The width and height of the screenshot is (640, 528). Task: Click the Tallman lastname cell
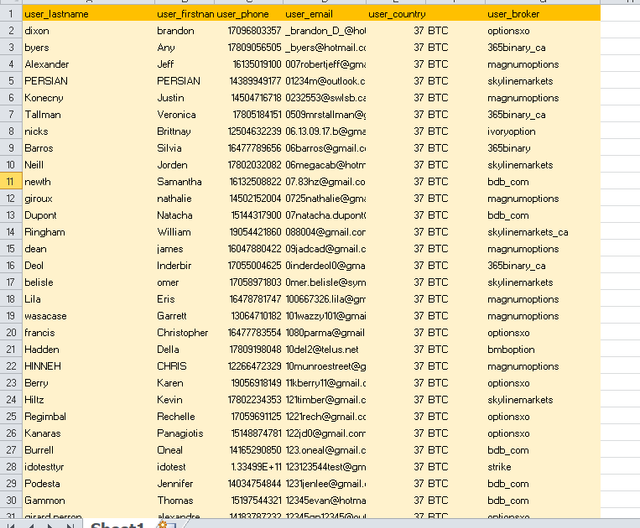pos(89,114)
